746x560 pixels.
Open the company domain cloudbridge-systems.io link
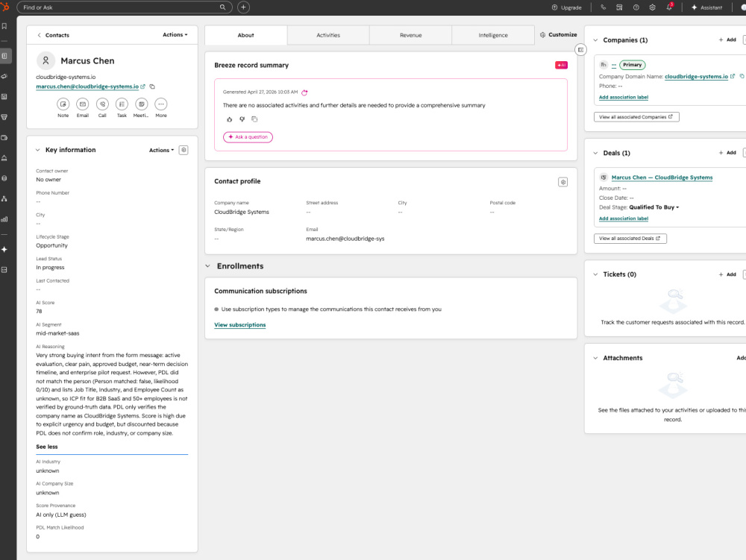[696, 77]
